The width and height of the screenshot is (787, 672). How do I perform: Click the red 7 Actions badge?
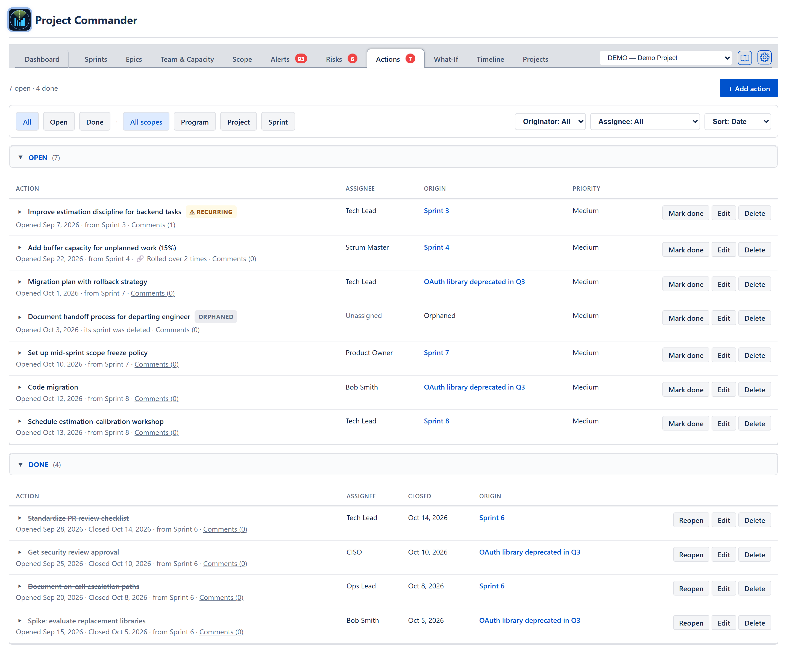(x=410, y=59)
